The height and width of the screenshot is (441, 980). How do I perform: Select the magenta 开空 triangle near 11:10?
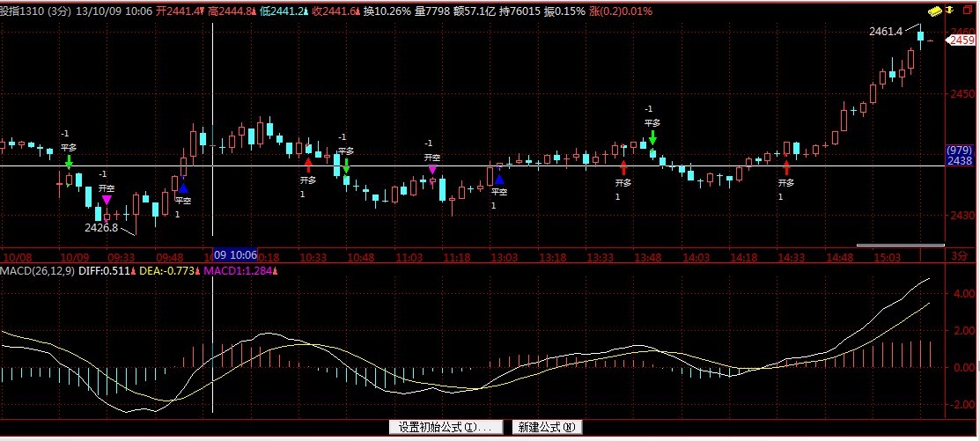tap(432, 169)
